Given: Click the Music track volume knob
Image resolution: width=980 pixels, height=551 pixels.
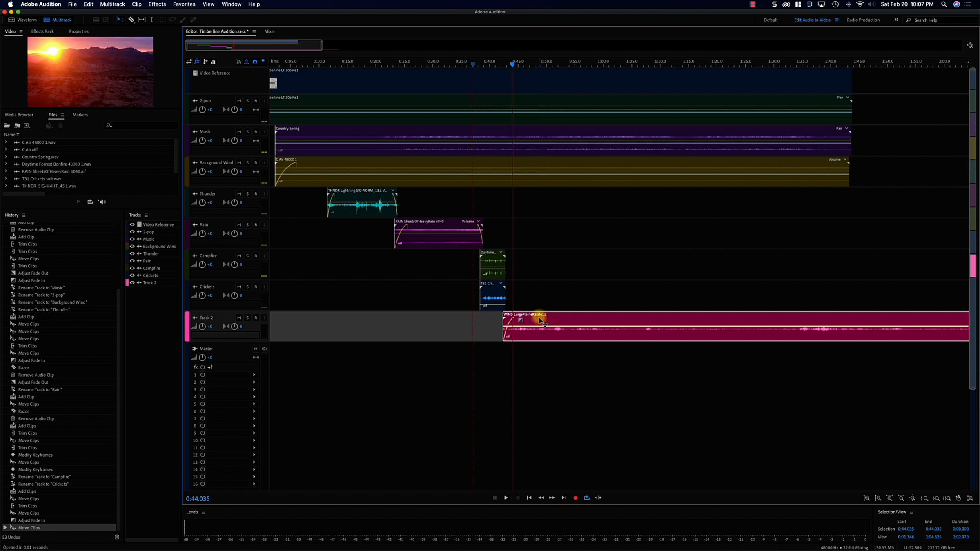Looking at the screenshot, I should click(x=202, y=140).
